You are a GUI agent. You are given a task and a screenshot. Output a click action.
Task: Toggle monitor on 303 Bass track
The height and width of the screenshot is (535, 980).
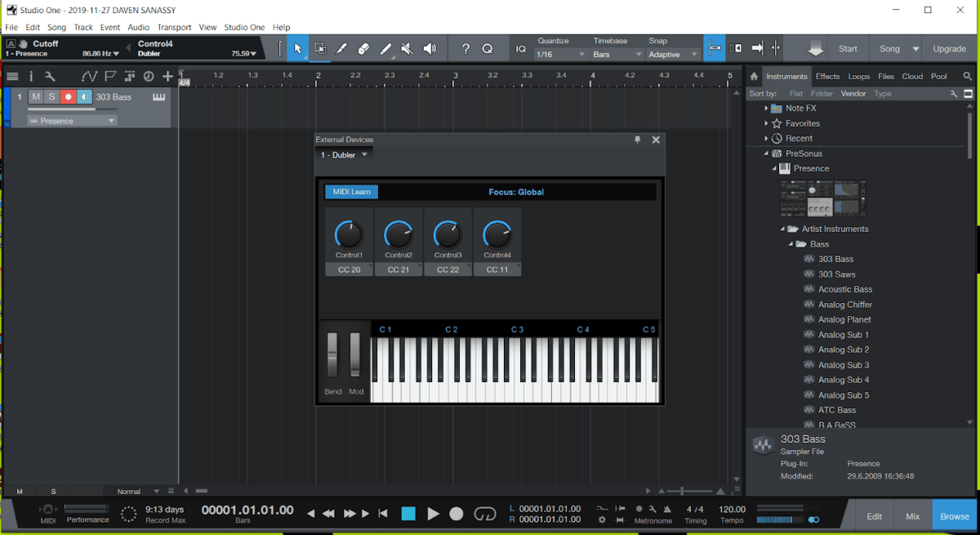(x=85, y=97)
